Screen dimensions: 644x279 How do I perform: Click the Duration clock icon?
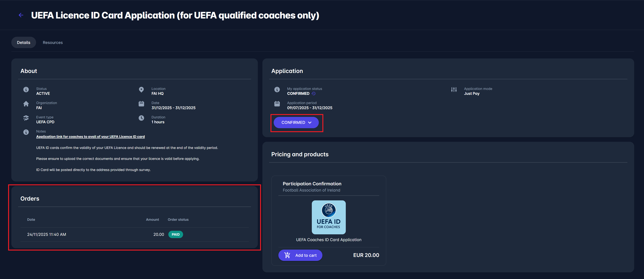click(141, 118)
